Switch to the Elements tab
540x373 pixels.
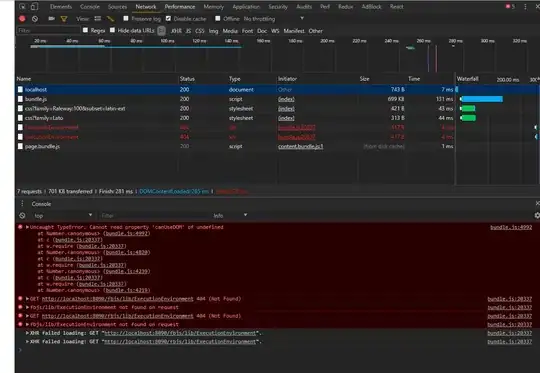point(61,7)
